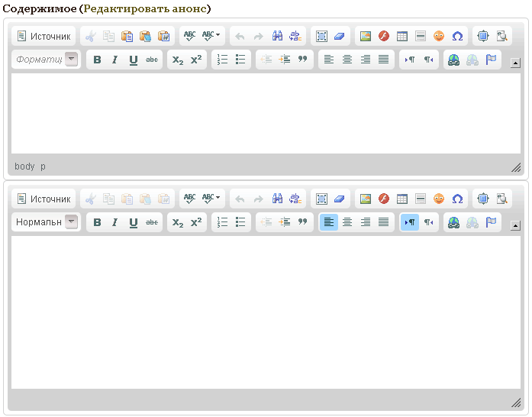Select the p element in the path bar
The width and height of the screenshot is (532, 417).
43,166
